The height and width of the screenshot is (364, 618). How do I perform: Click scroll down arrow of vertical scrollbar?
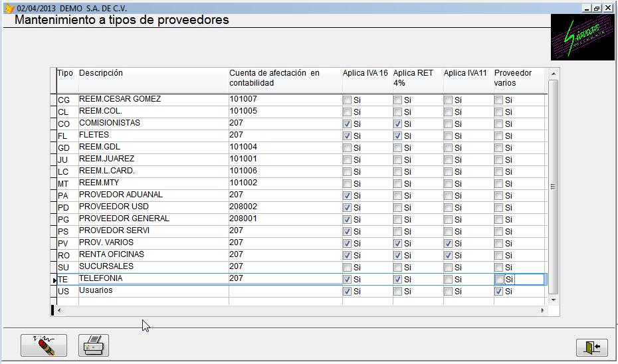coord(554,300)
